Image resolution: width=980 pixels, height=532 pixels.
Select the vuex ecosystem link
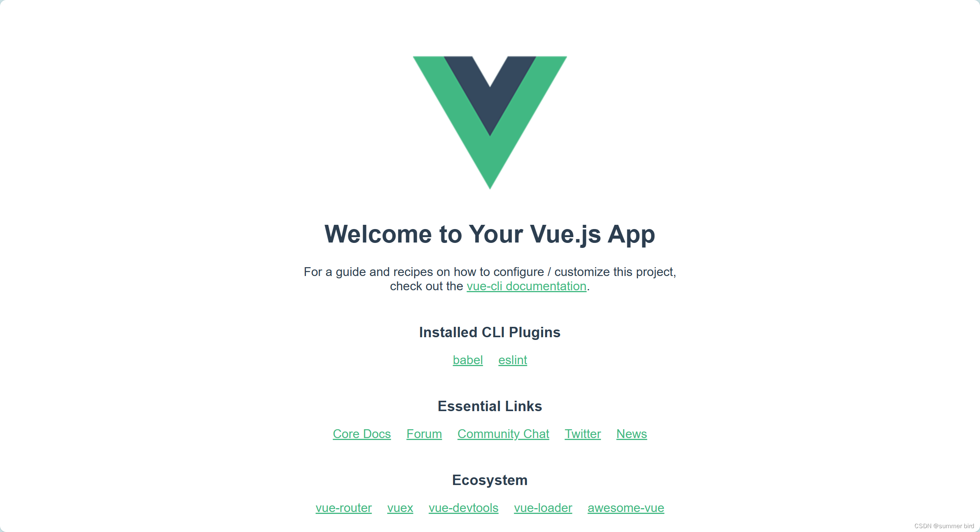click(x=400, y=507)
